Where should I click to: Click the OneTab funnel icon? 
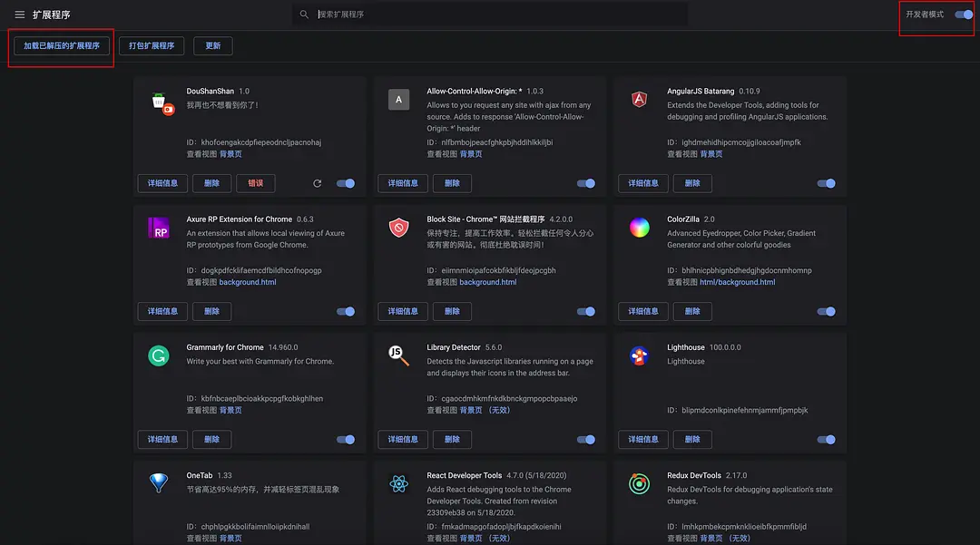pos(159,482)
